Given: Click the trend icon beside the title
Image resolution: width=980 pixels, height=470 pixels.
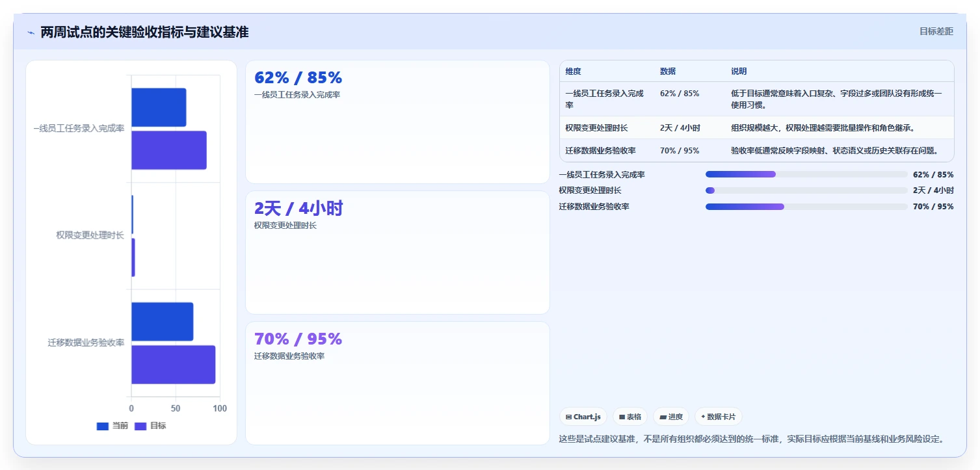Looking at the screenshot, I should click(x=31, y=33).
